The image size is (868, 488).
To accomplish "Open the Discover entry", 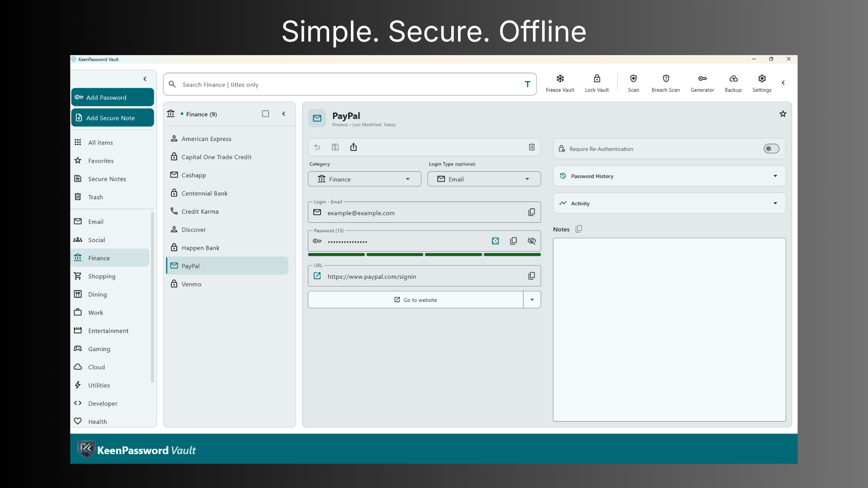I will tap(227, 230).
